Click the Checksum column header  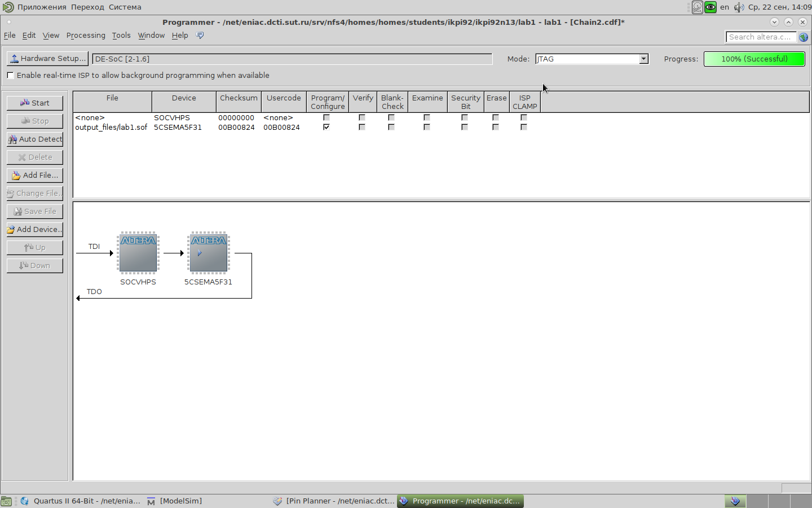(x=239, y=102)
